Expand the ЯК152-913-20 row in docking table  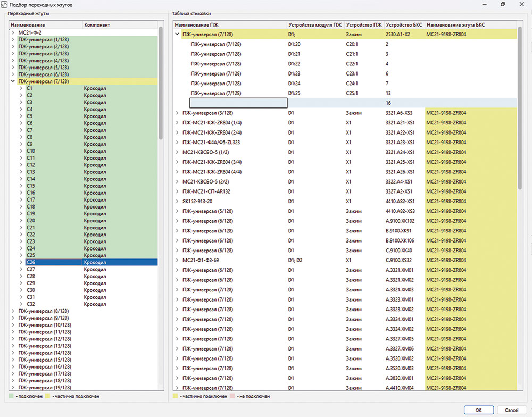click(177, 201)
